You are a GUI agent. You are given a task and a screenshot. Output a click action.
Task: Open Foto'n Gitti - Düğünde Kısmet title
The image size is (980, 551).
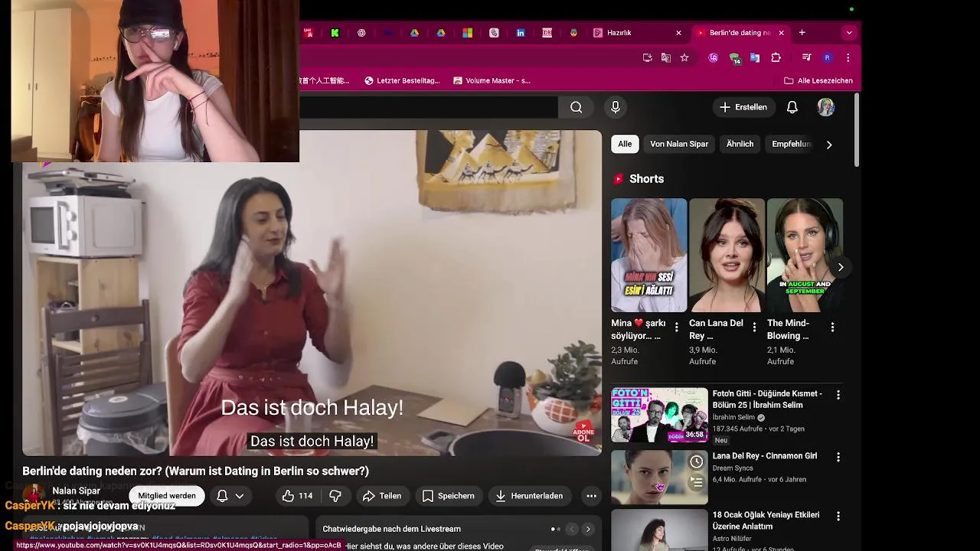click(767, 399)
